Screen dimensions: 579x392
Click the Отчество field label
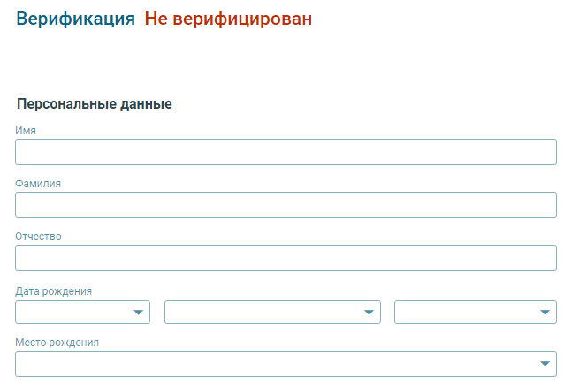point(38,237)
